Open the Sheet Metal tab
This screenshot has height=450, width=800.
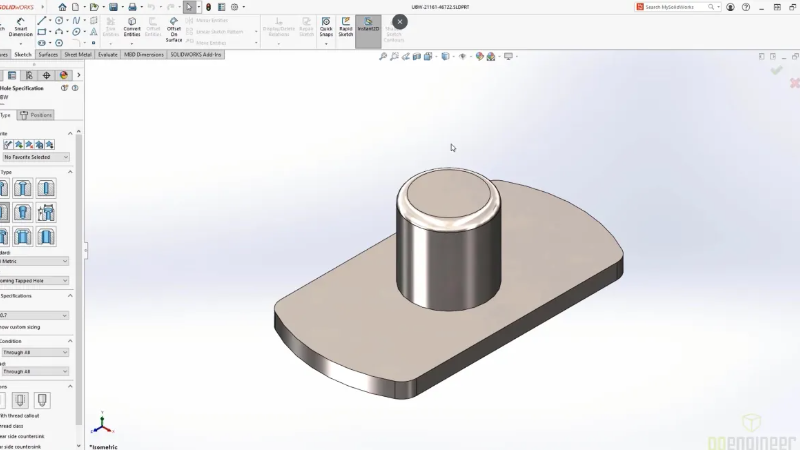78,54
